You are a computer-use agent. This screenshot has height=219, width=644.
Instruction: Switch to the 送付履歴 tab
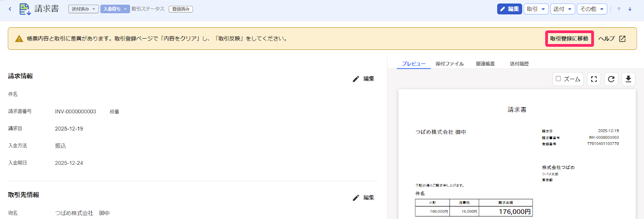[519, 64]
